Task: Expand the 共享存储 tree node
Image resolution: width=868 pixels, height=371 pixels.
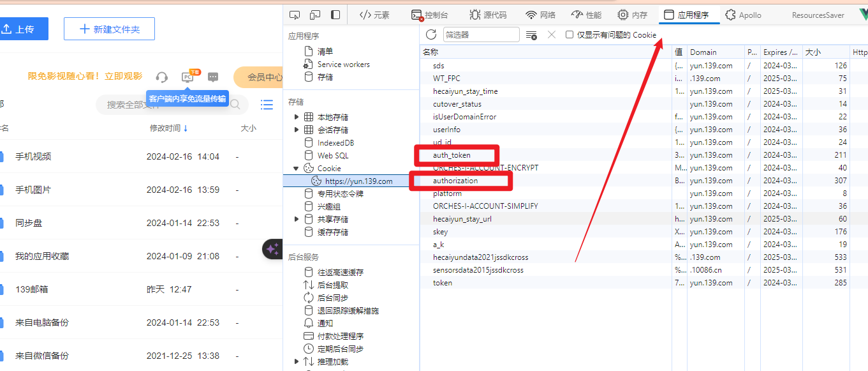Action: pyautogui.click(x=296, y=219)
